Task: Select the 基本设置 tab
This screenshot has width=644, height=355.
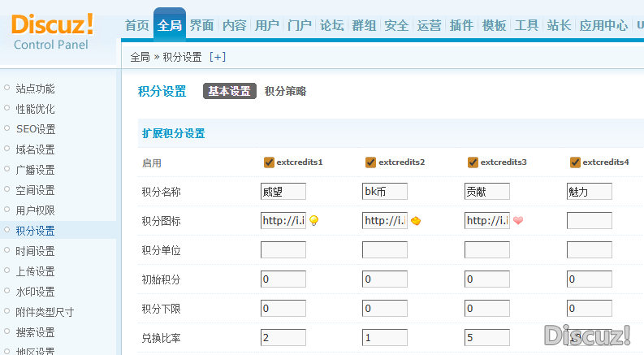Action: (229, 92)
